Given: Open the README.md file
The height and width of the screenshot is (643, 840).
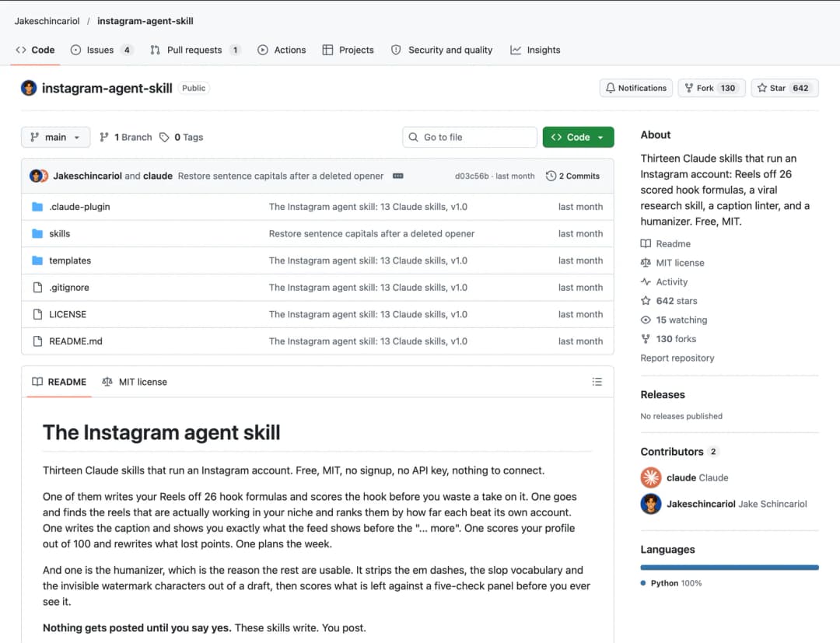Looking at the screenshot, I should point(75,341).
